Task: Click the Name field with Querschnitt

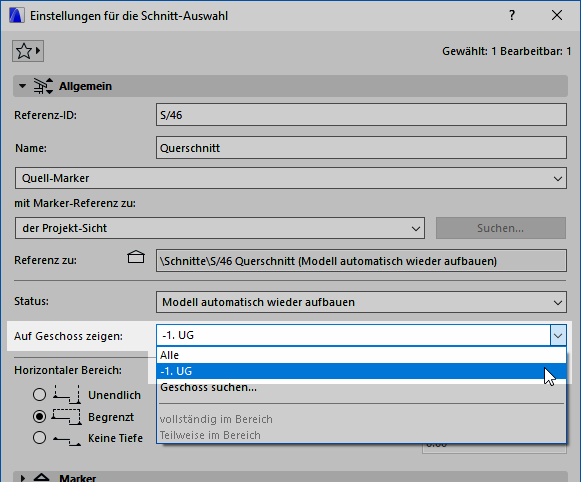Action: pyautogui.click(x=361, y=148)
